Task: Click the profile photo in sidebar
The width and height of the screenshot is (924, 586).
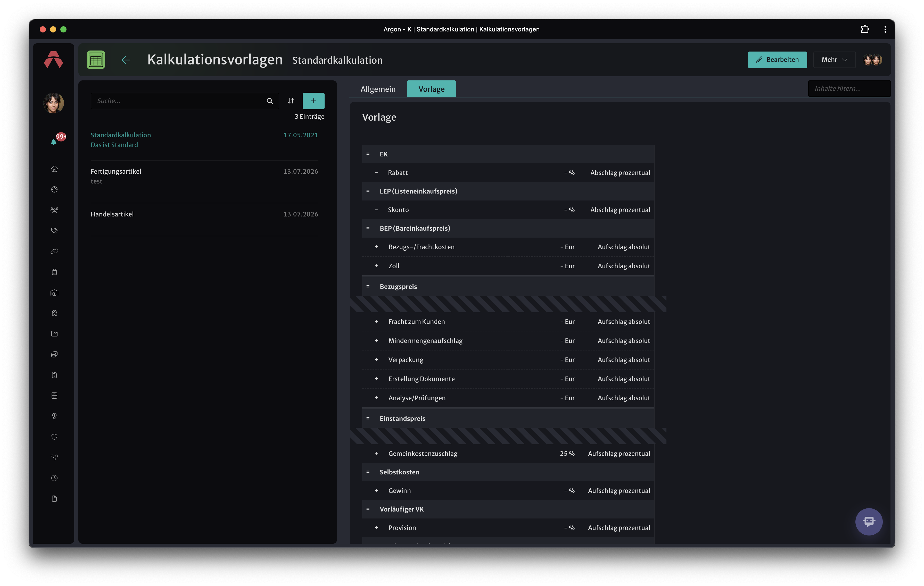Action: [53, 103]
